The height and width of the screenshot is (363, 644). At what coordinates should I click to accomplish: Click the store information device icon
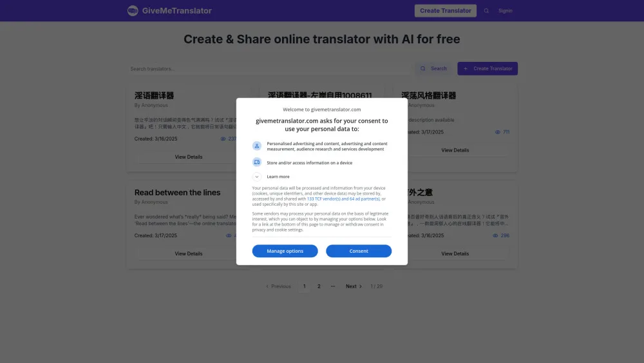coord(257,162)
